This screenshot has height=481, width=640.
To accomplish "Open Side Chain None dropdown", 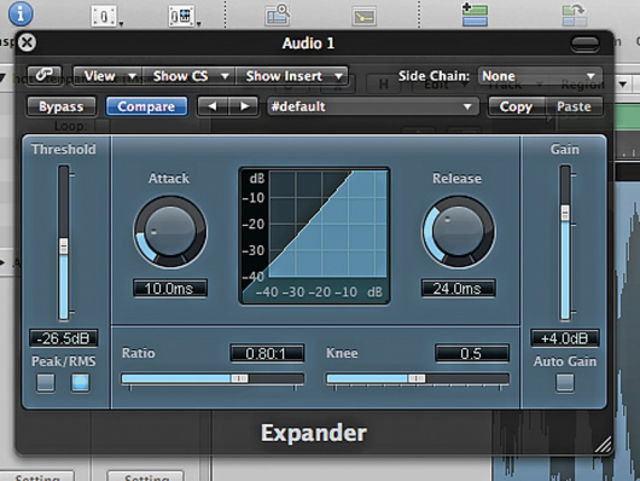I will [540, 76].
